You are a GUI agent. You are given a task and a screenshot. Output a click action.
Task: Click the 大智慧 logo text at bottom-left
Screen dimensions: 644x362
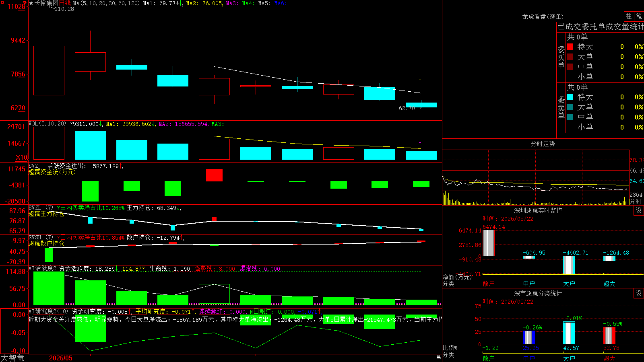coord(12,358)
